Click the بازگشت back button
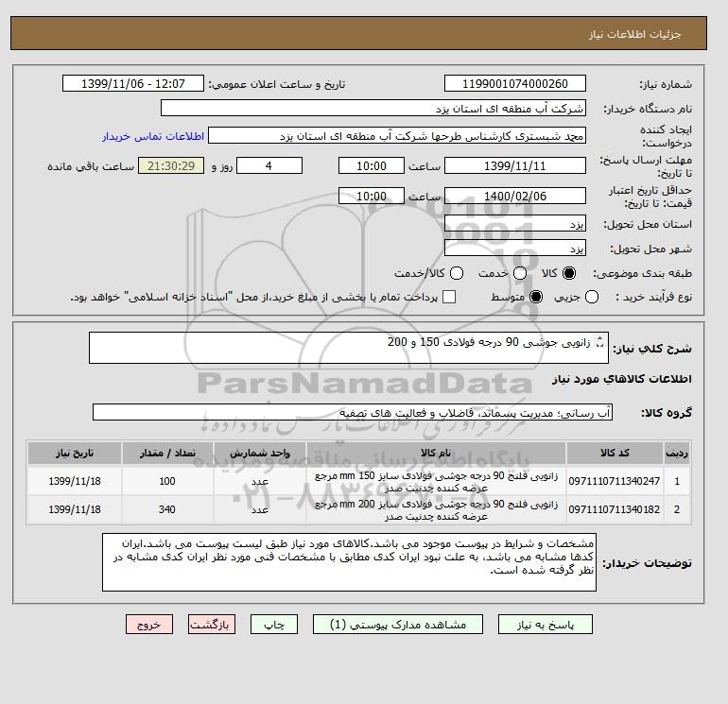The width and height of the screenshot is (728, 704). click(212, 625)
